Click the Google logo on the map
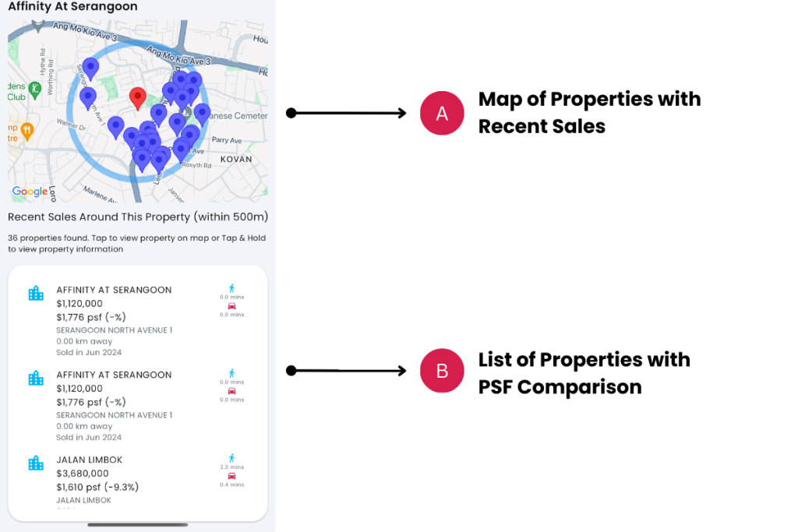798x532 pixels. (30, 192)
